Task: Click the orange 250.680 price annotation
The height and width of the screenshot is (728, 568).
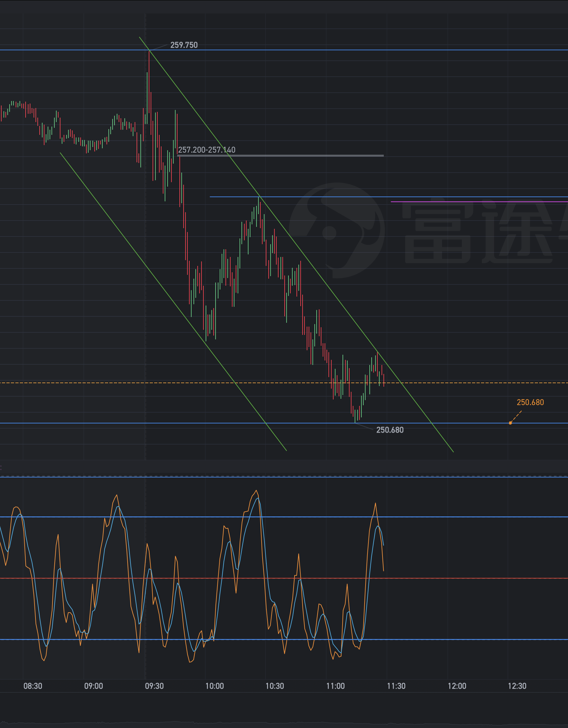Action: [x=530, y=402]
